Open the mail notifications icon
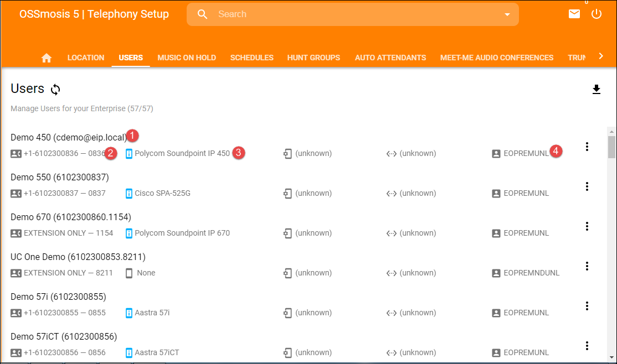The image size is (617, 364). (x=574, y=14)
